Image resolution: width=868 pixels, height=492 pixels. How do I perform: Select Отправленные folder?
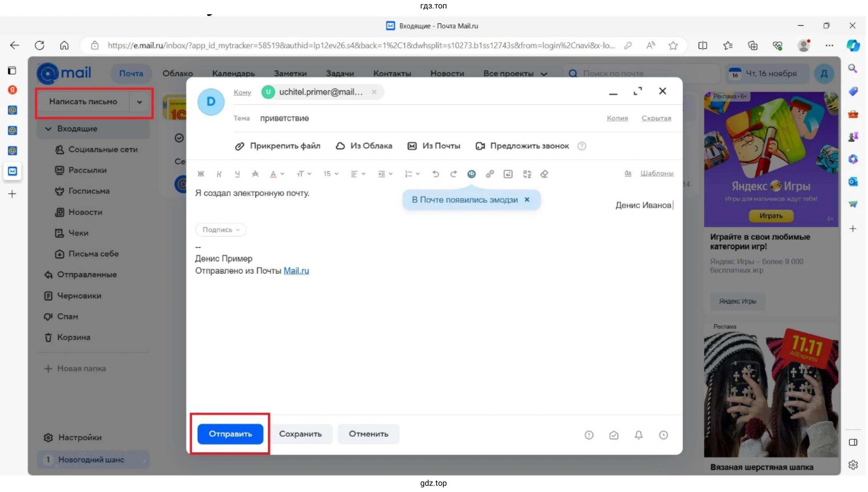point(87,275)
